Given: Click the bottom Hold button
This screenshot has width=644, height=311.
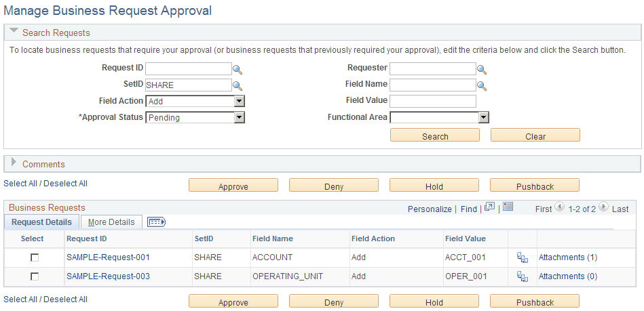Looking at the screenshot, I should click(x=434, y=302).
